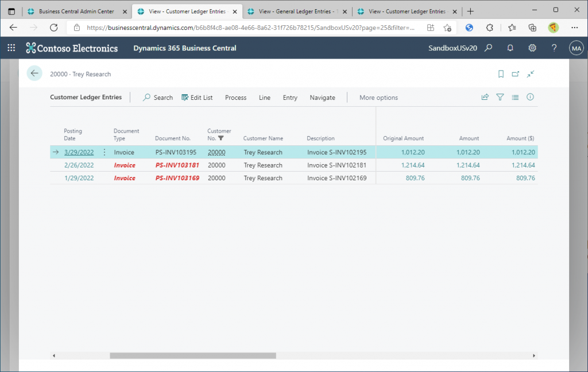Close the Business Central Admin Center tab
Viewport: 588px width, 372px height.
(125, 11)
